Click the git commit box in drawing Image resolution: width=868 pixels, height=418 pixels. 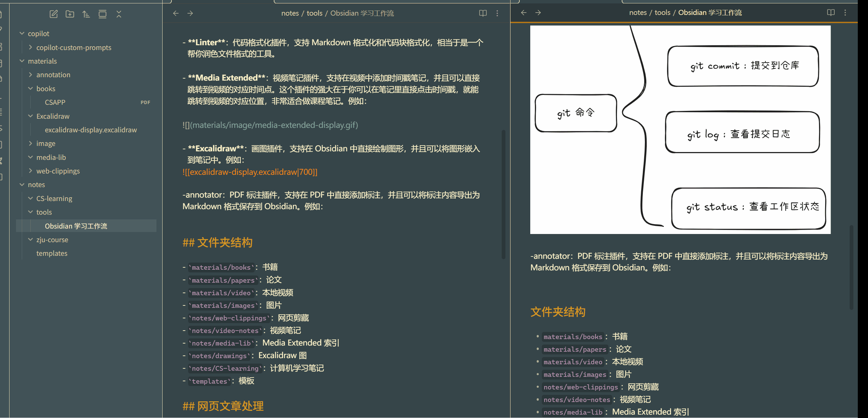pyautogui.click(x=743, y=66)
